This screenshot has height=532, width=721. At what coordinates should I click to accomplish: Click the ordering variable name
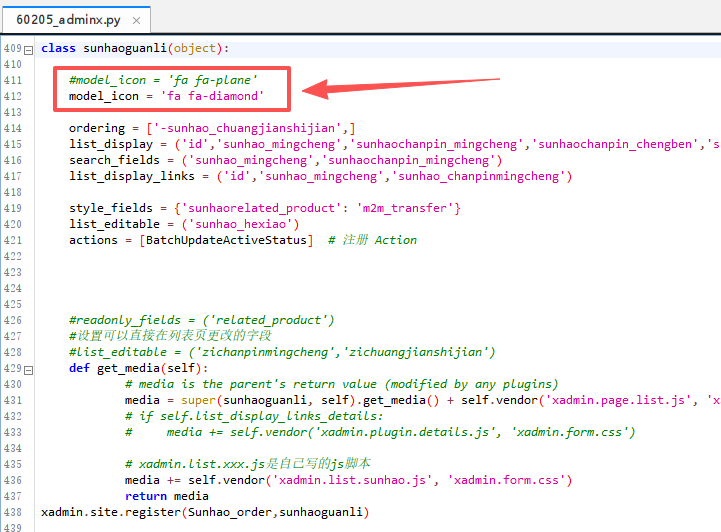(x=96, y=128)
